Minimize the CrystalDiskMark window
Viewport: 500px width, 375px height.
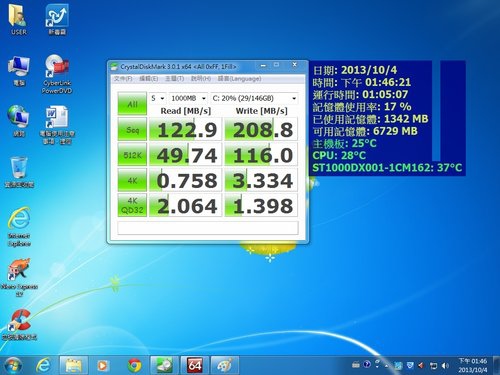263,65
